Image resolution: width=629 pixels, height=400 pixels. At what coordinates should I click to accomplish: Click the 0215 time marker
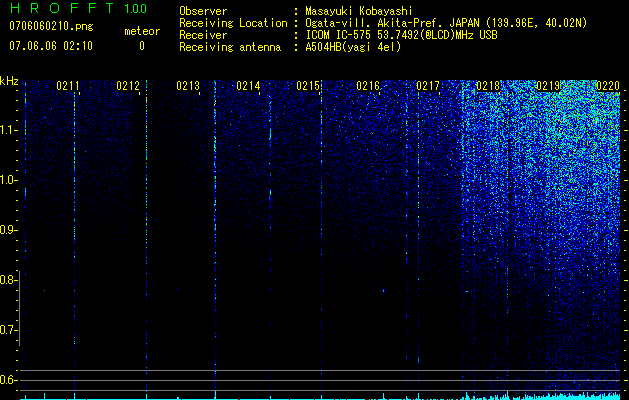click(308, 86)
